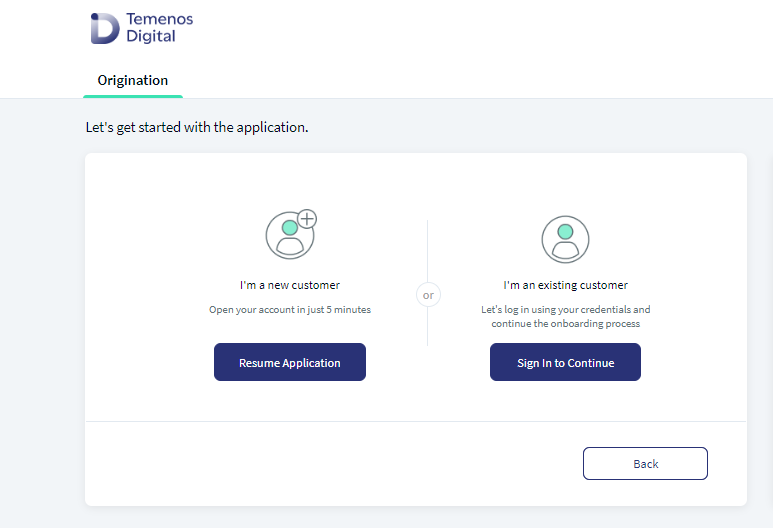This screenshot has width=773, height=528.
Task: Select the existing customer avatar icon
Action: (x=565, y=239)
